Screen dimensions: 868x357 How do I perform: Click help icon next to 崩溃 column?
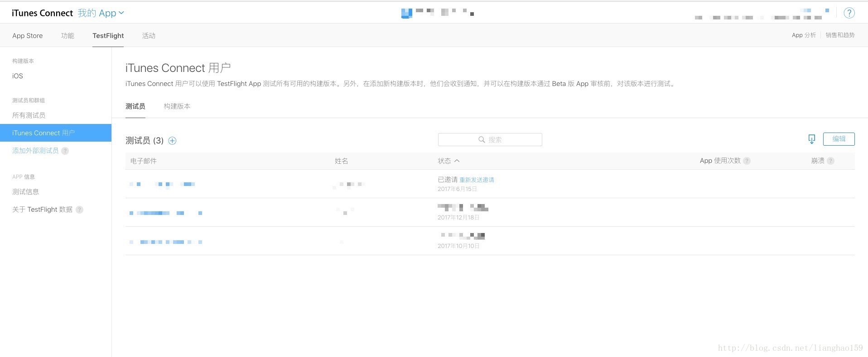pyautogui.click(x=830, y=161)
